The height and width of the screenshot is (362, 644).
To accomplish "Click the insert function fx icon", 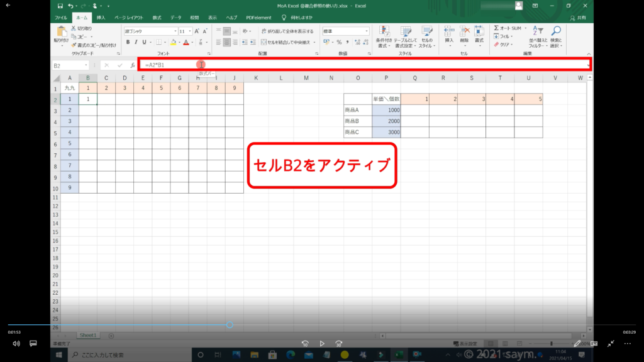I will pos(132,65).
